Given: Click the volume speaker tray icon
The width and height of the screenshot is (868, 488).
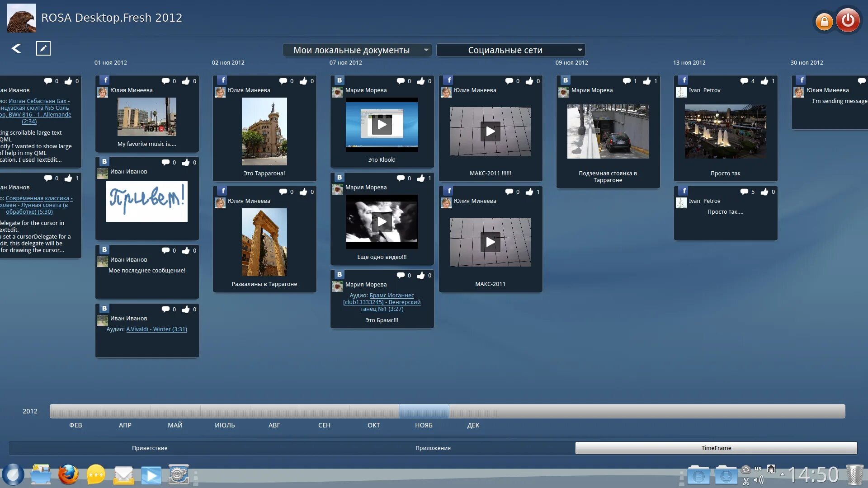Looking at the screenshot, I should tap(759, 480).
